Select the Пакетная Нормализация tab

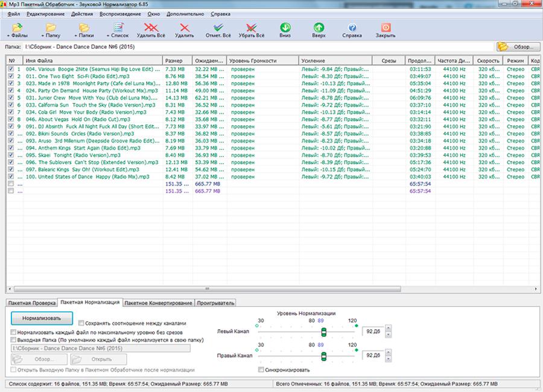click(x=90, y=302)
